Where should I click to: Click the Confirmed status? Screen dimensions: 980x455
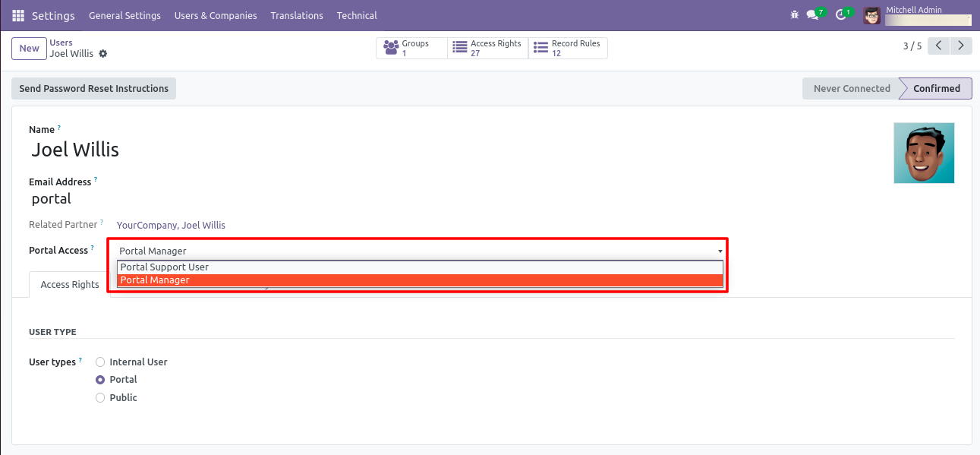pos(937,88)
